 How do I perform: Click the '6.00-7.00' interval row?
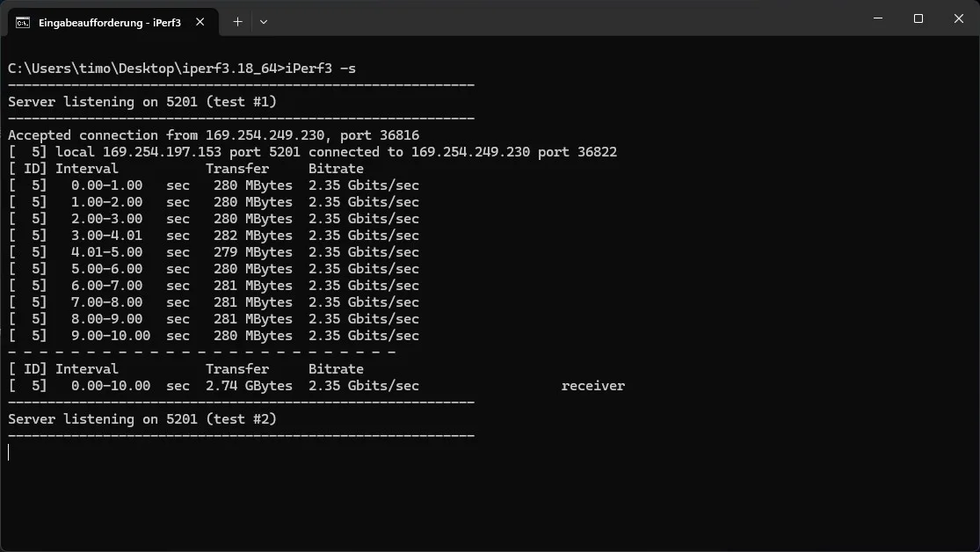[214, 286]
